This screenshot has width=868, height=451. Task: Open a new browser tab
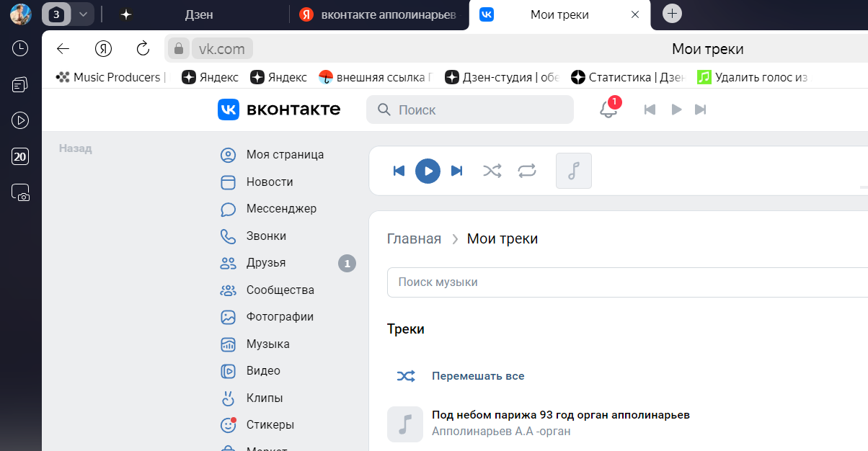(672, 14)
